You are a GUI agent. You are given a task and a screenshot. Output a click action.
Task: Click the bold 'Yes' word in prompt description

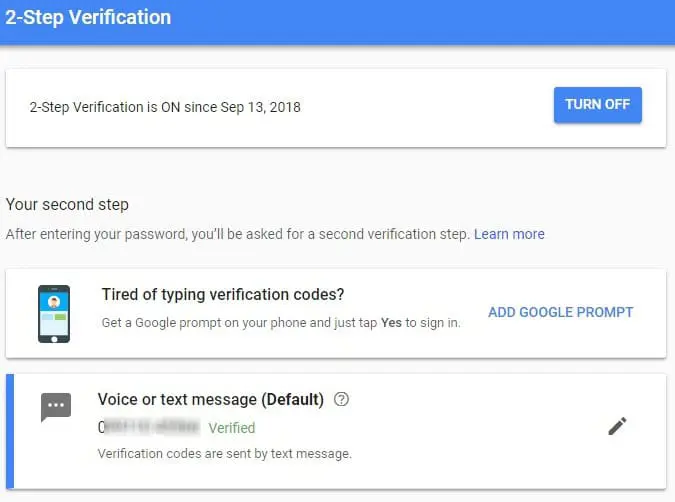[391, 323]
